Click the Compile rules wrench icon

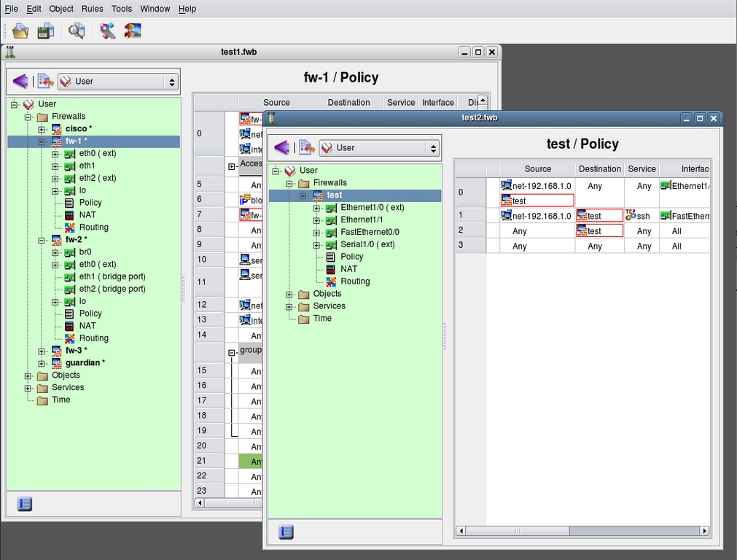point(107,31)
